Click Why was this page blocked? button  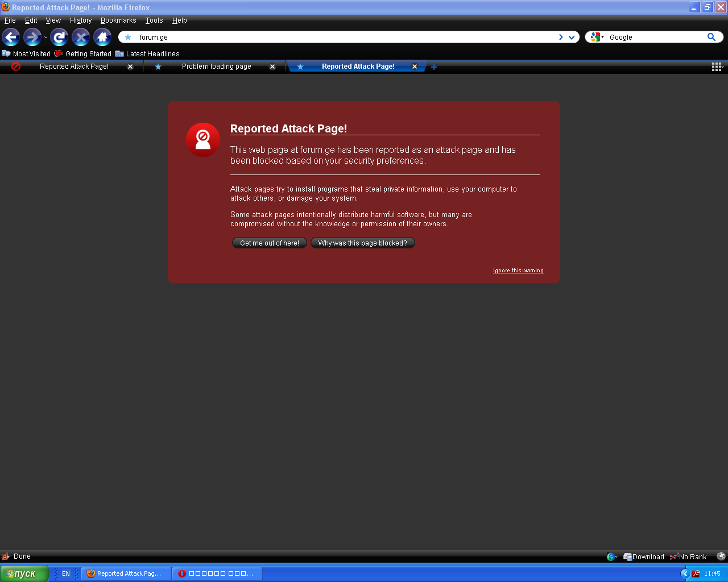[363, 243]
